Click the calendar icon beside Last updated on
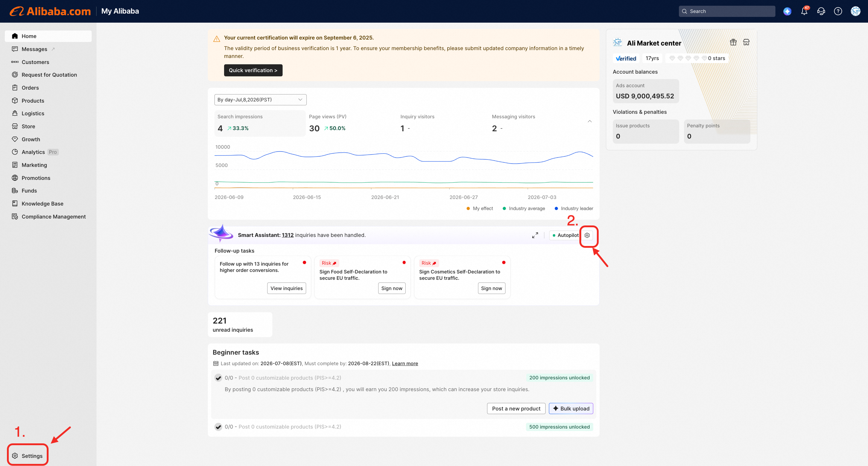The width and height of the screenshot is (868, 466). point(216,363)
